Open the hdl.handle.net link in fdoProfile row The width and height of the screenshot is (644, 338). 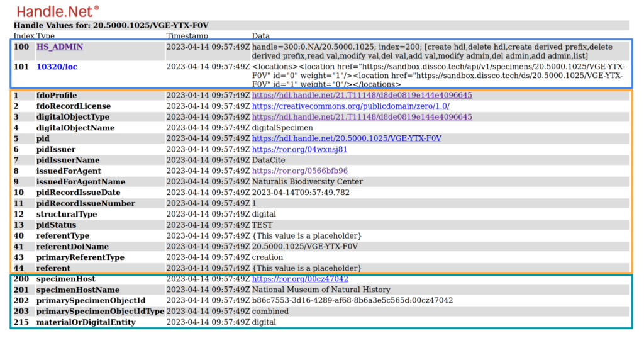(362, 96)
